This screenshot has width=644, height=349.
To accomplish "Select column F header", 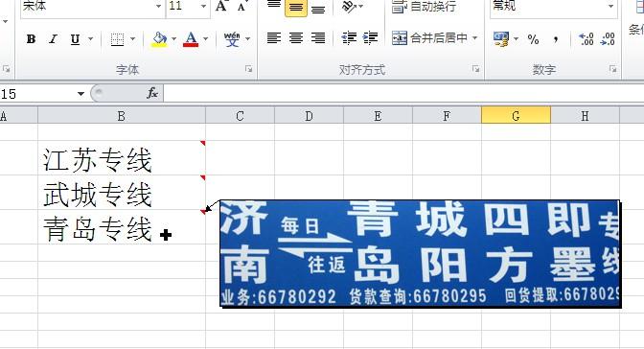I will 447,116.
